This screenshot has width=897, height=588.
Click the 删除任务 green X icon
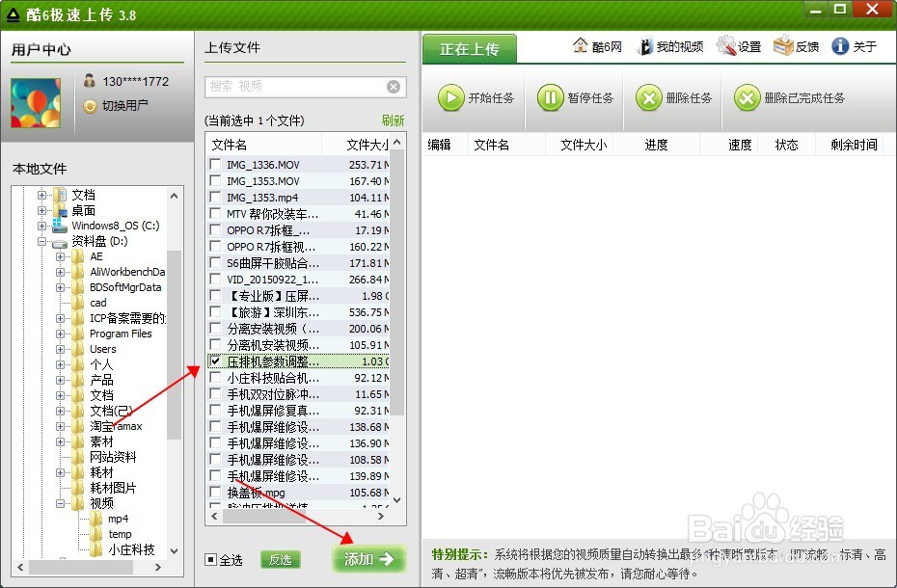(x=649, y=97)
